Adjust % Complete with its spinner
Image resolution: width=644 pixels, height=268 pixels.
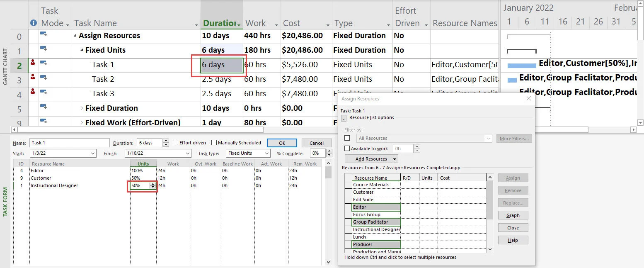coord(329,153)
